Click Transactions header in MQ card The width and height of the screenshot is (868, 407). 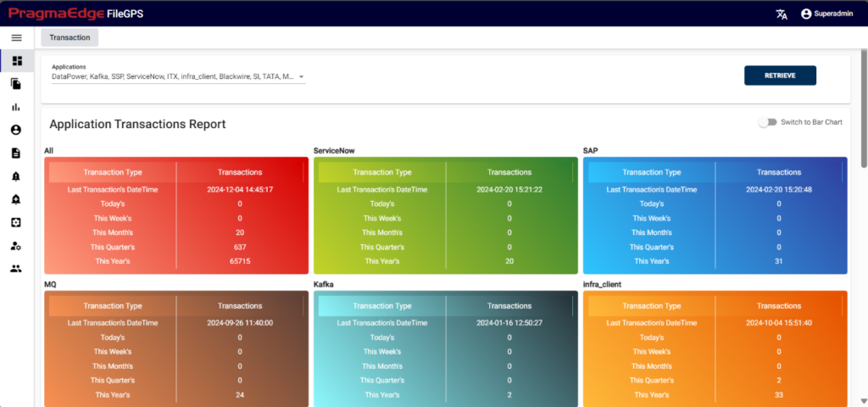click(x=240, y=305)
